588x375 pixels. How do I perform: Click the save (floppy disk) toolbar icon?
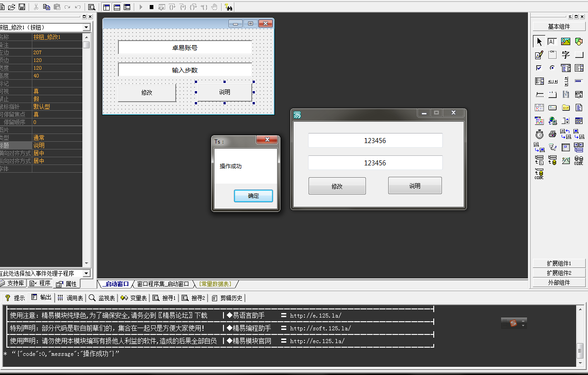pyautogui.click(x=21, y=7)
